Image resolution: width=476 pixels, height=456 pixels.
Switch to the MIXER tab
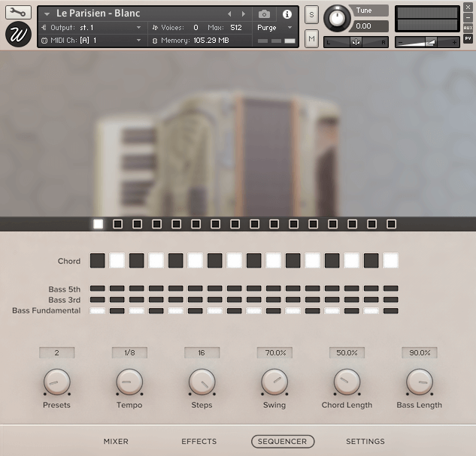pos(116,442)
